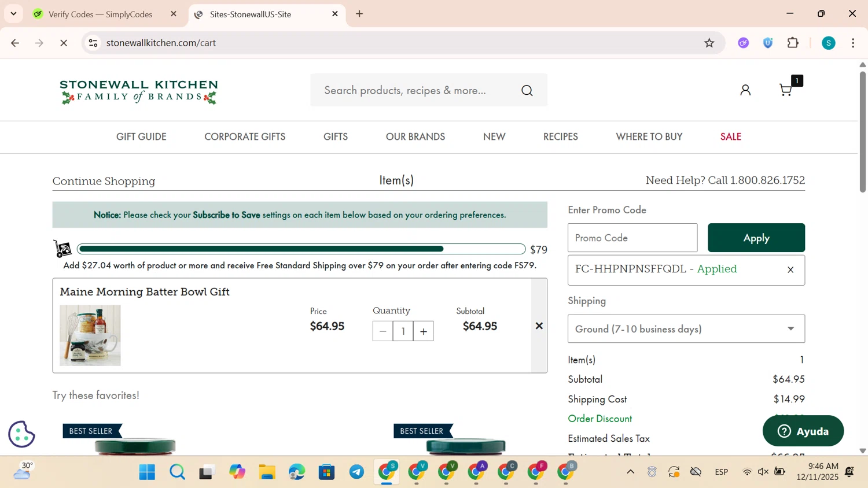Open Microsoft Store from the taskbar

pos(327,472)
